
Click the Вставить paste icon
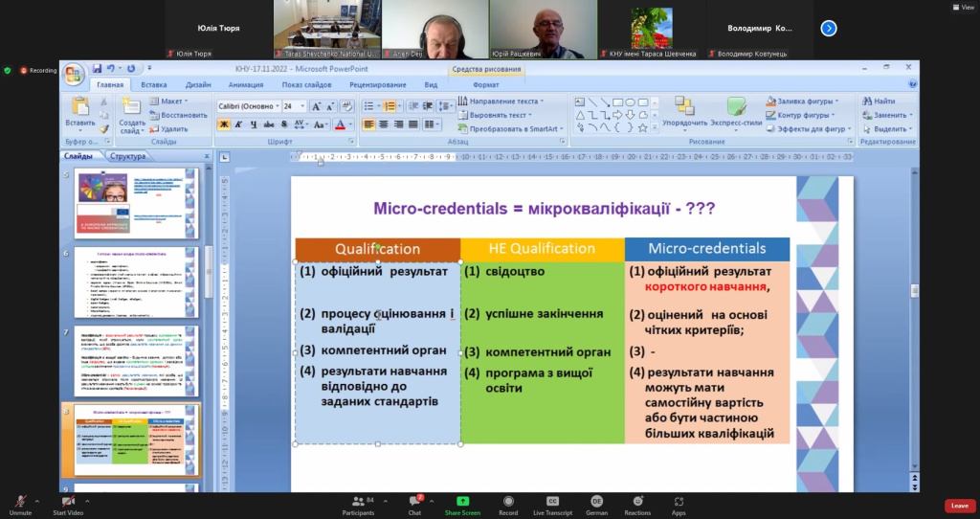click(80, 107)
